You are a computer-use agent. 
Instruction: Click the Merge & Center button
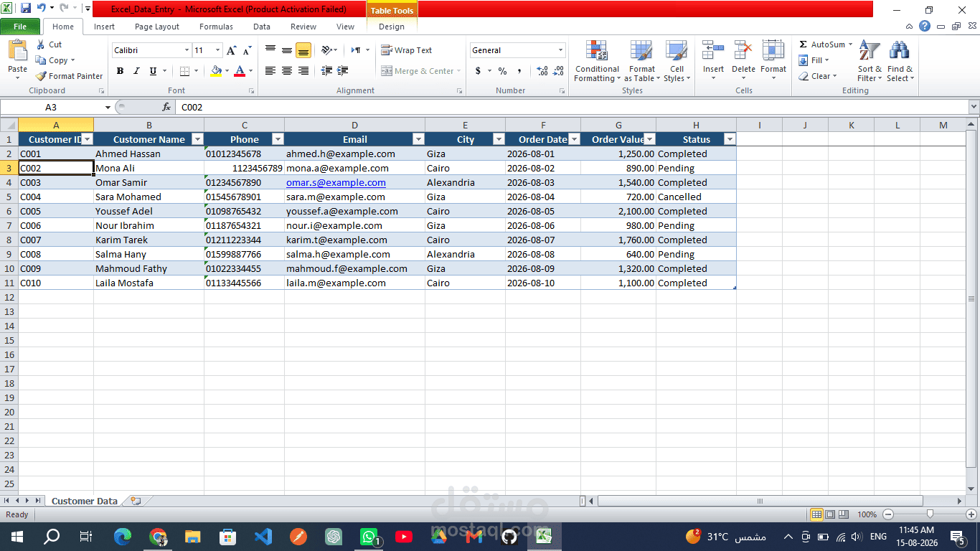421,71
